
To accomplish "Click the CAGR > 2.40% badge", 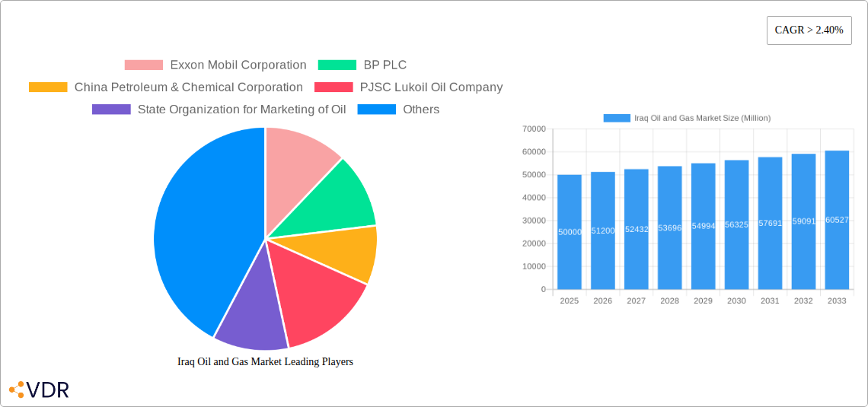I will [809, 30].
